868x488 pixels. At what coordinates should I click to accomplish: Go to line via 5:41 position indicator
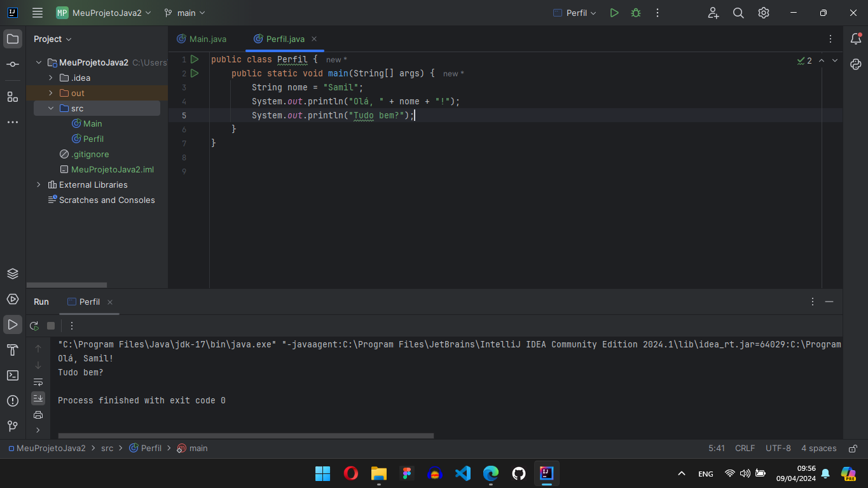(x=717, y=449)
